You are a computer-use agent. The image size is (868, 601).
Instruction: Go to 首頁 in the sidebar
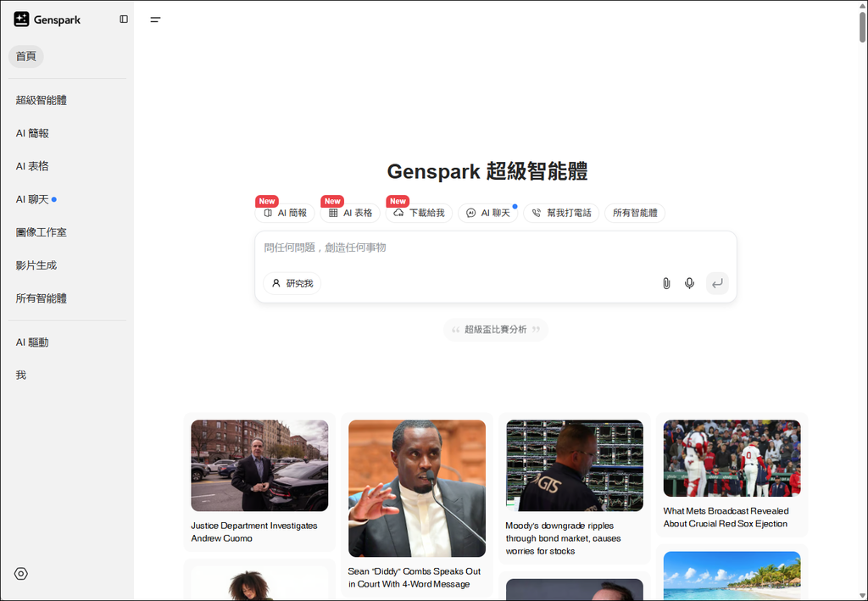26,57
